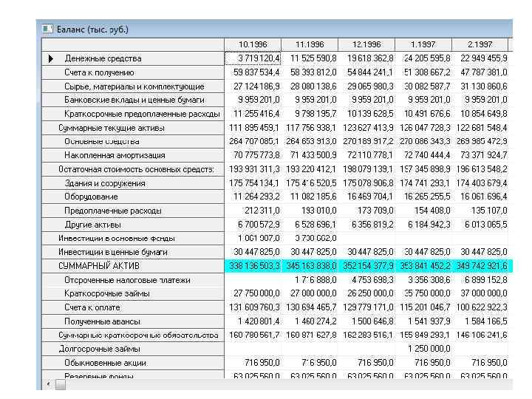Select the Сырье, материалы и комплектующие row
The width and height of the screenshot is (532, 399).
point(133,86)
